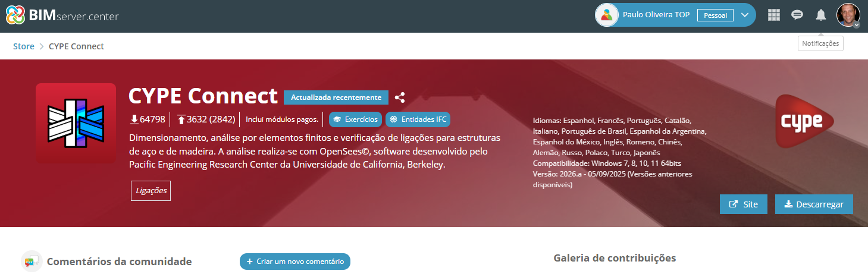Open the Site link button
The image size is (868, 274).
click(x=743, y=204)
